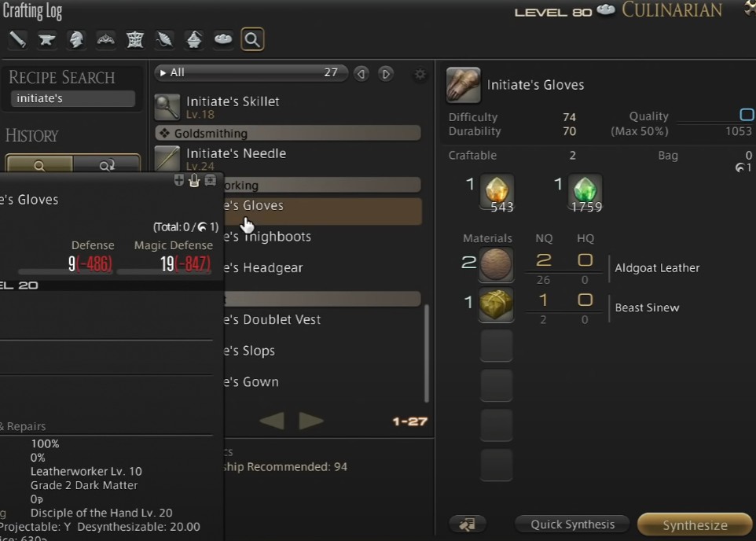Image resolution: width=756 pixels, height=541 pixels.
Task: Select the Alchemist alembic icon
Action: point(194,39)
